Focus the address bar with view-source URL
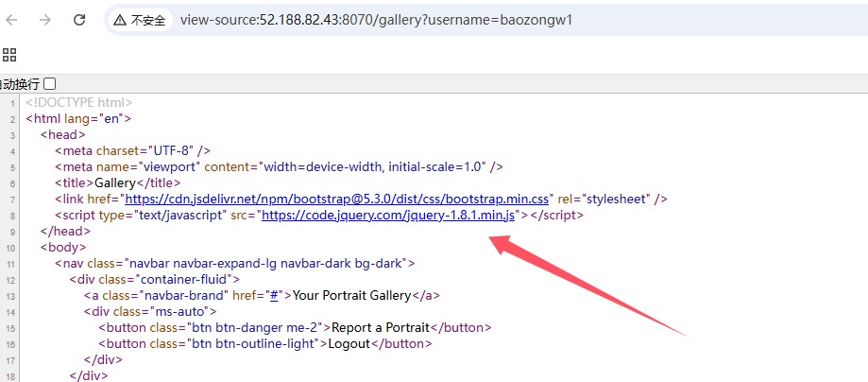The height and width of the screenshot is (382, 868). click(x=378, y=20)
